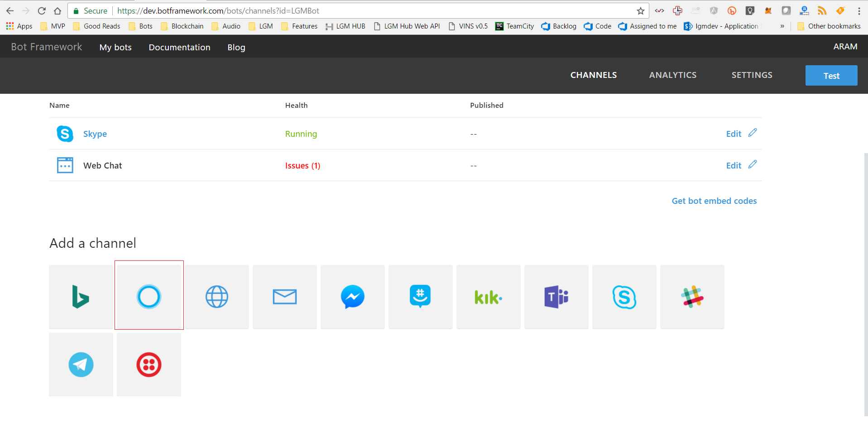Add the Microsoft Teams channel
The height and width of the screenshot is (448, 868).
[556, 297]
